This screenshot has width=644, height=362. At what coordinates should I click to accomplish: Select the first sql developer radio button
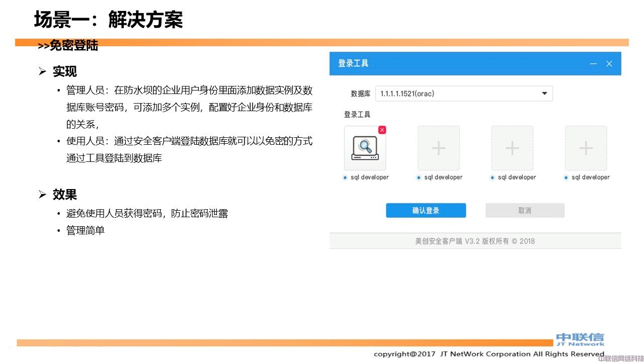(345, 177)
